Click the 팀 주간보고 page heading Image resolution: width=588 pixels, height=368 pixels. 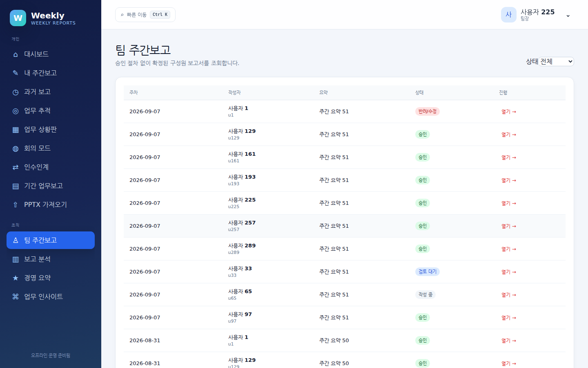pos(143,50)
